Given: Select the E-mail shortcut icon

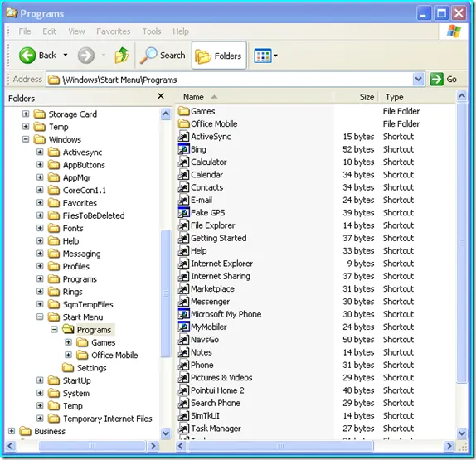Looking at the screenshot, I should pyautogui.click(x=183, y=201).
